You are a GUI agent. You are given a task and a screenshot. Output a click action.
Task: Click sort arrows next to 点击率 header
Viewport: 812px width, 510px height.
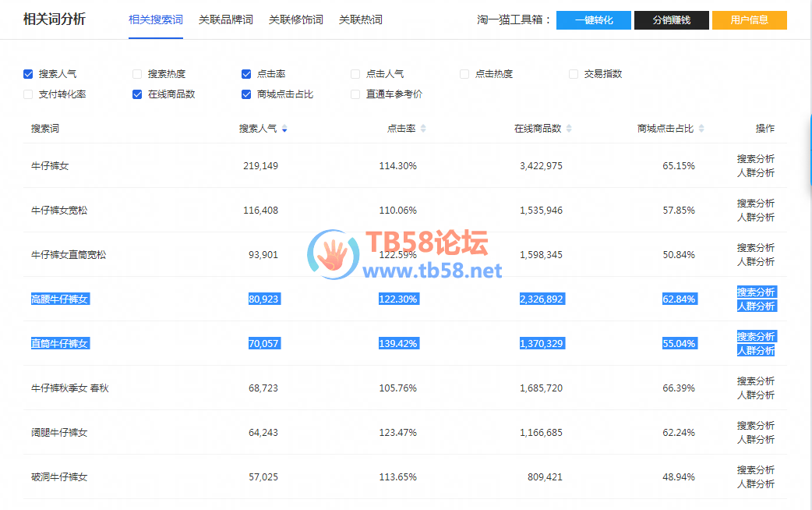click(x=423, y=129)
